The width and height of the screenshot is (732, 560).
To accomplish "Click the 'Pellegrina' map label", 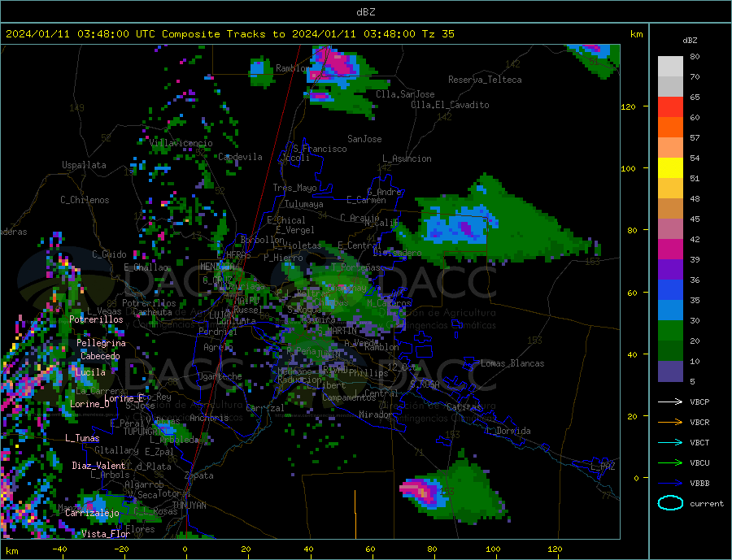I will click(x=101, y=343).
